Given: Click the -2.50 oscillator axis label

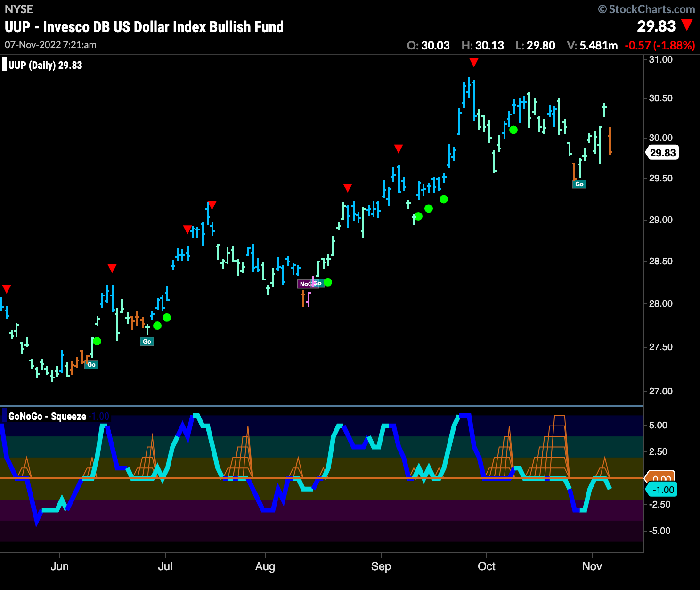Looking at the screenshot, I should [x=659, y=504].
